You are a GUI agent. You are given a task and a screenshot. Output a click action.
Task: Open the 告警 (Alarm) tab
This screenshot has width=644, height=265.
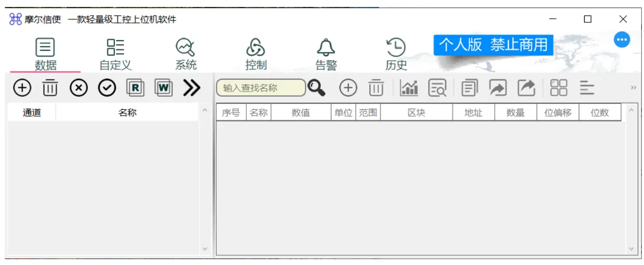click(326, 55)
